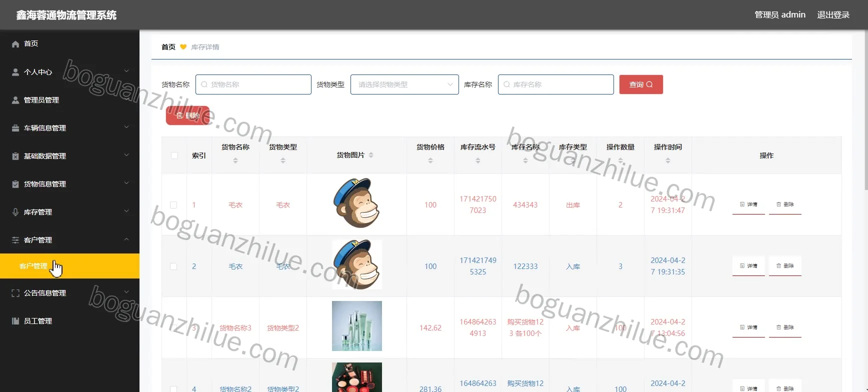The image size is (868, 392).
Task: Sort by 库存流水号 using its sort arrows
Action: pos(478,160)
